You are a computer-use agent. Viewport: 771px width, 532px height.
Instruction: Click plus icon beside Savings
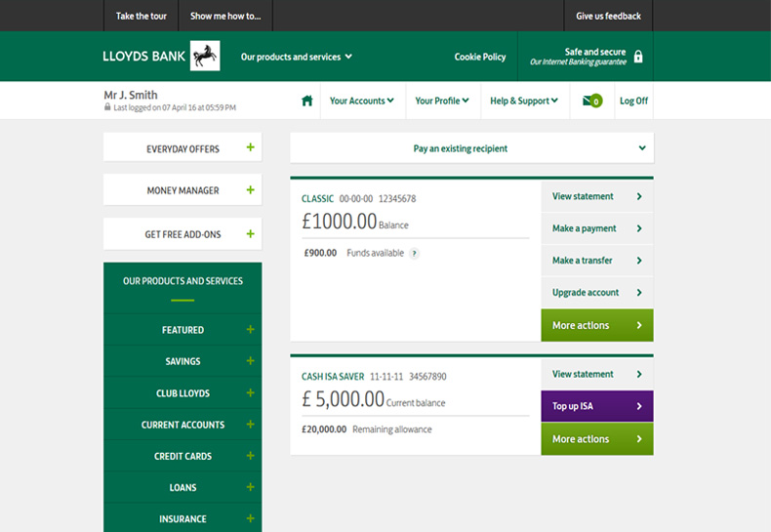[x=250, y=361]
